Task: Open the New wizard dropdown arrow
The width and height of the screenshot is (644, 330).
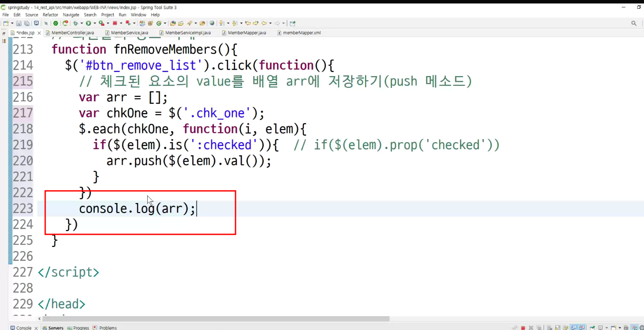Action: point(12,23)
